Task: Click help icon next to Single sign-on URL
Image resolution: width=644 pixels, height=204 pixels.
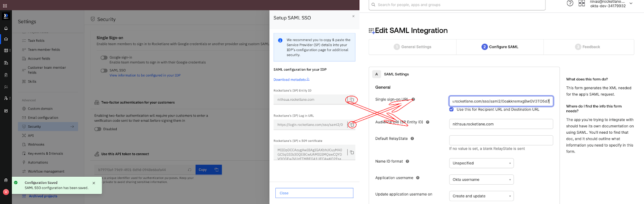Action: point(413,99)
